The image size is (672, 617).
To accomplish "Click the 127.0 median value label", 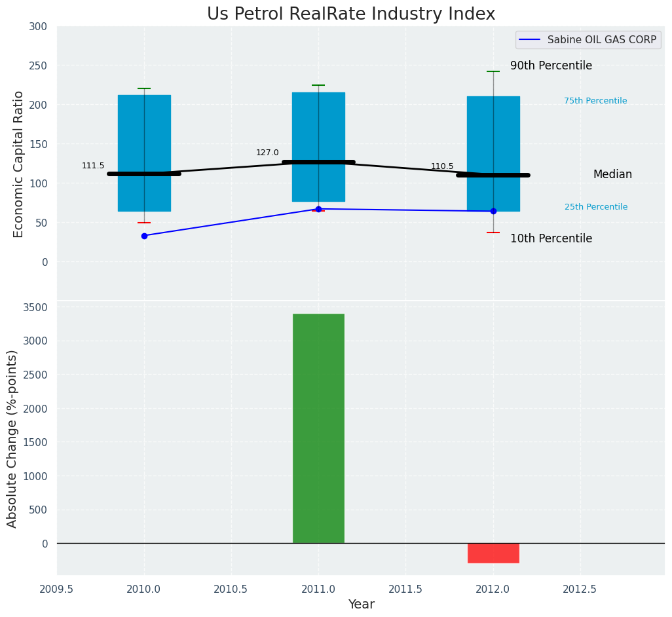I will pos(267,153).
